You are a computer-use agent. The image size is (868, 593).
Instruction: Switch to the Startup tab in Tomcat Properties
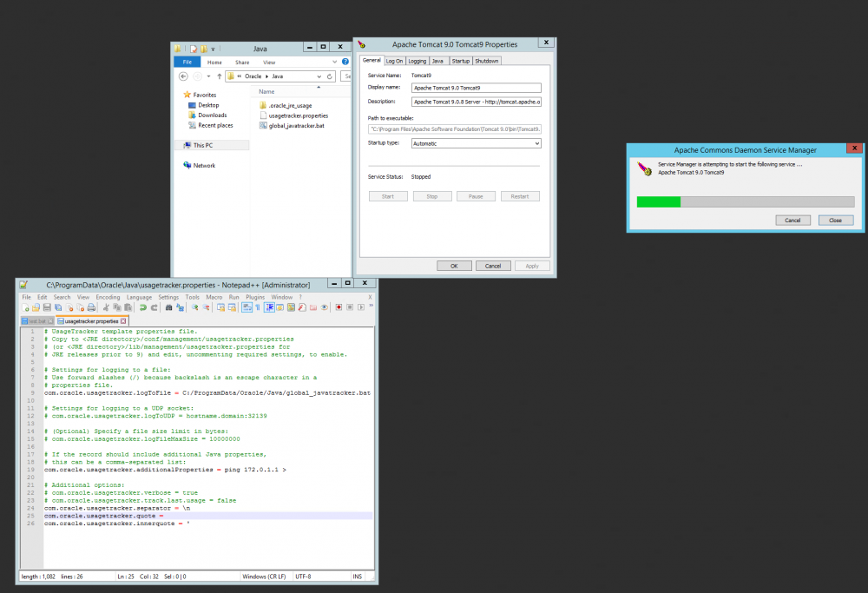461,61
